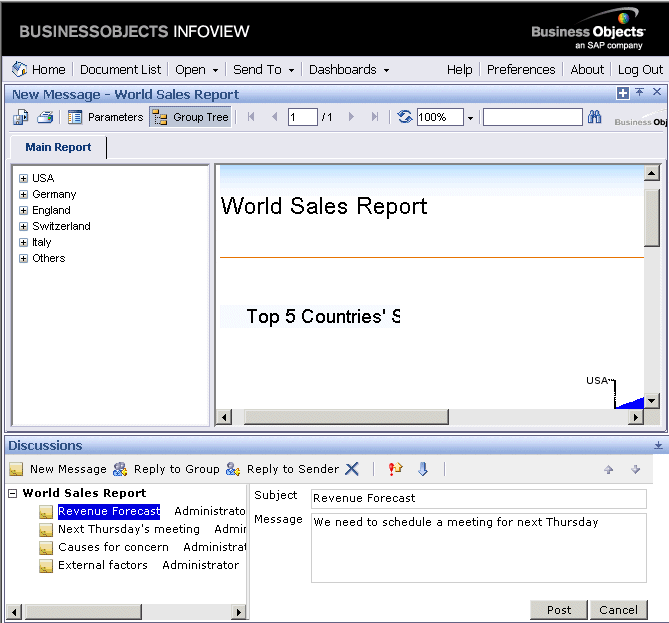669x623 pixels.
Task: Expand the Germany group node
Action: [23, 195]
